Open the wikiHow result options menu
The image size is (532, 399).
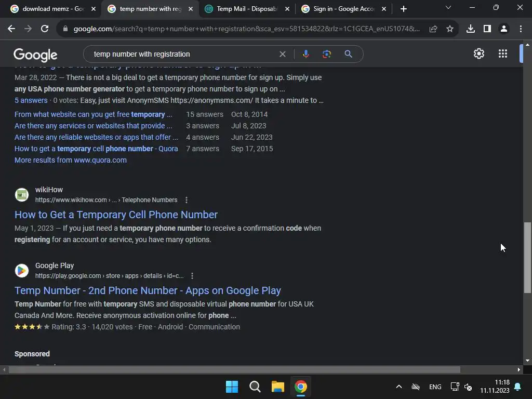coord(187,200)
